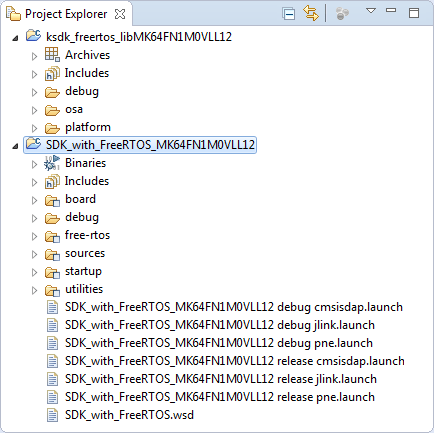The image size is (434, 433).
Task: Select the release pne.launch file
Action: coord(220,397)
